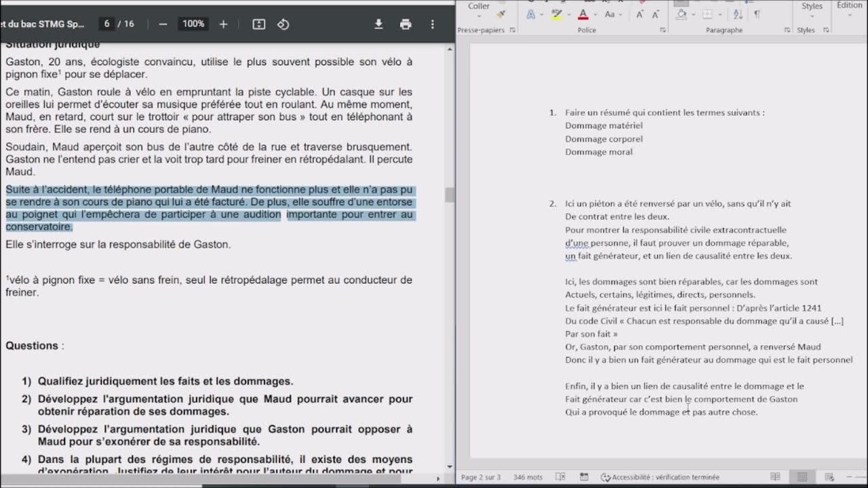The width and height of the screenshot is (868, 488).
Task: Open the Accessibilité verification status
Action: point(660,477)
